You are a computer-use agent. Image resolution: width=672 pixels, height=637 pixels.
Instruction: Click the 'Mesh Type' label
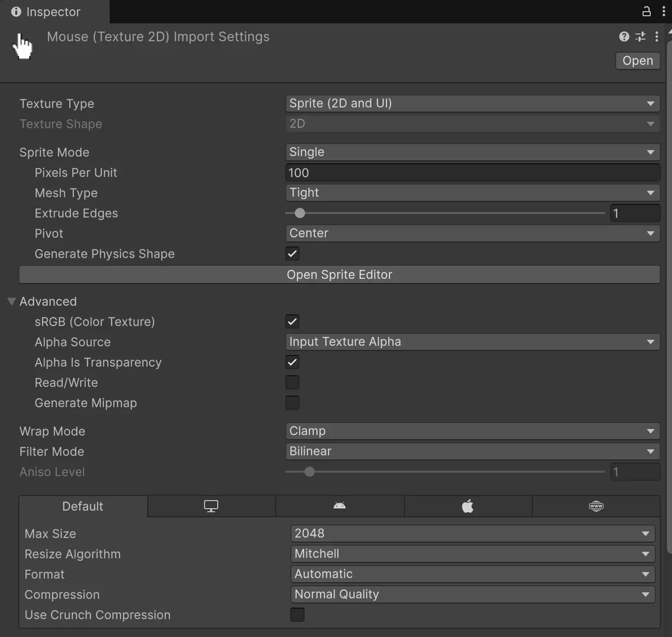pos(66,193)
